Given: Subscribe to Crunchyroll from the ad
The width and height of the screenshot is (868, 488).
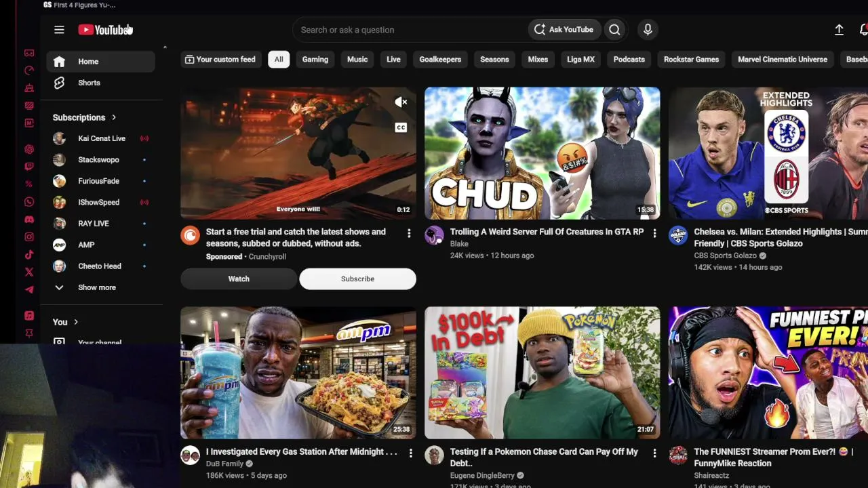Looking at the screenshot, I should (357, 279).
